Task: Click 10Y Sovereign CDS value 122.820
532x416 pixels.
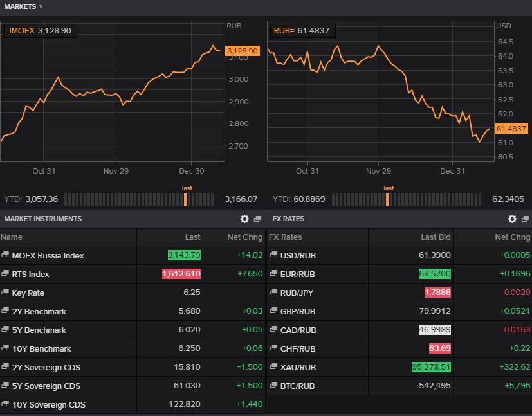Action: [185, 404]
